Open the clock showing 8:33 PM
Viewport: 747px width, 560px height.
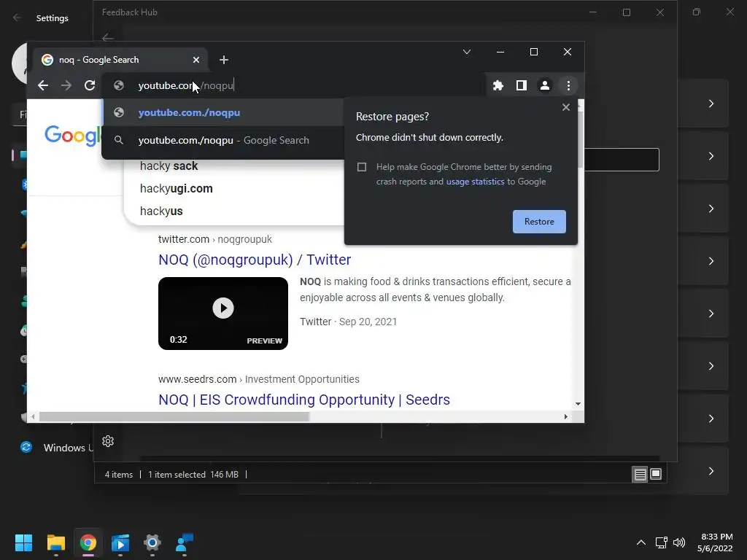[715, 542]
